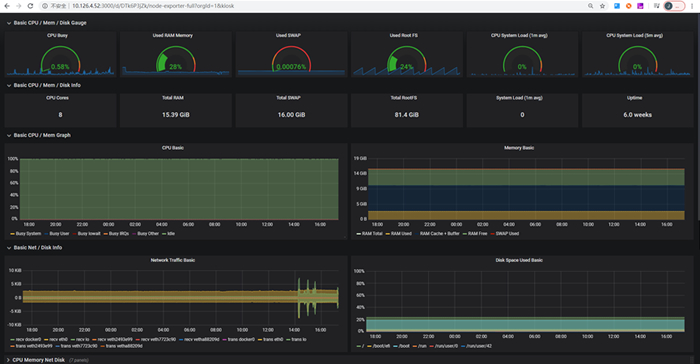Toggle the Busy System series in CPU legend
700x364 pixels.
(28, 234)
